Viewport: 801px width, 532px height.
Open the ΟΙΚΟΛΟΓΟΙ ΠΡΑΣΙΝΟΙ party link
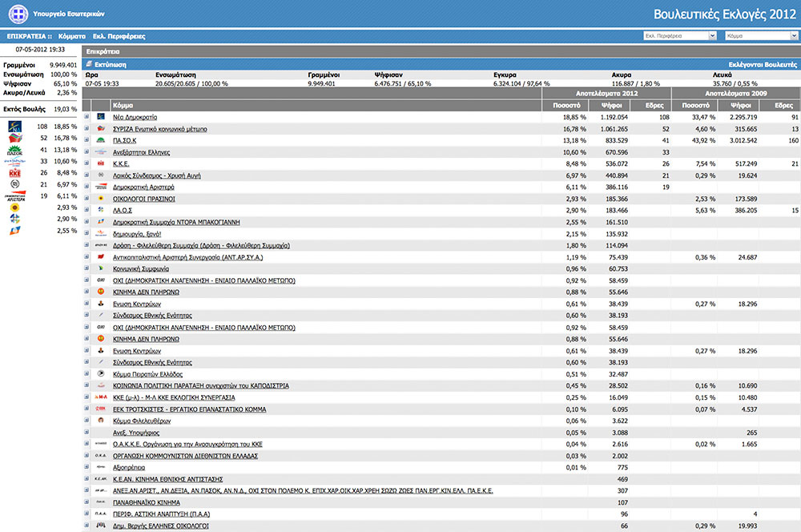coord(144,199)
